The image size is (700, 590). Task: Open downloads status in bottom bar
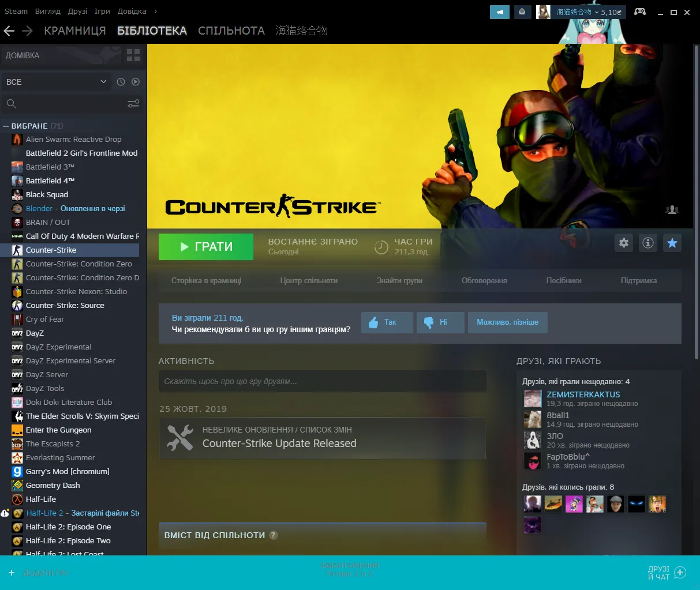pyautogui.click(x=350, y=570)
